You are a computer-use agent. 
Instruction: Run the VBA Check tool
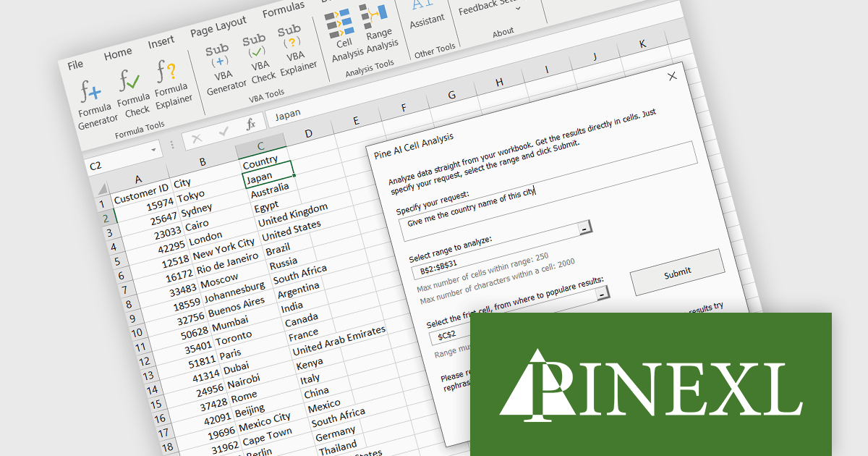coord(260,60)
